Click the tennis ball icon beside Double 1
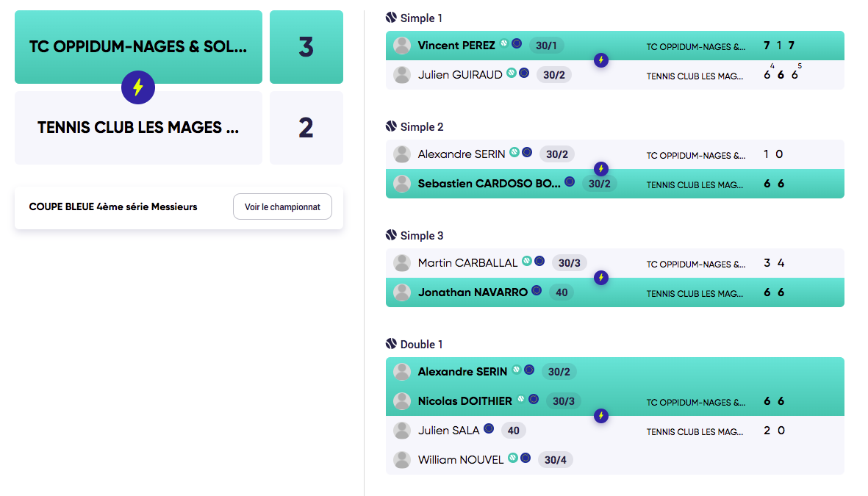Screen dimensions: 868x496 click(392, 344)
